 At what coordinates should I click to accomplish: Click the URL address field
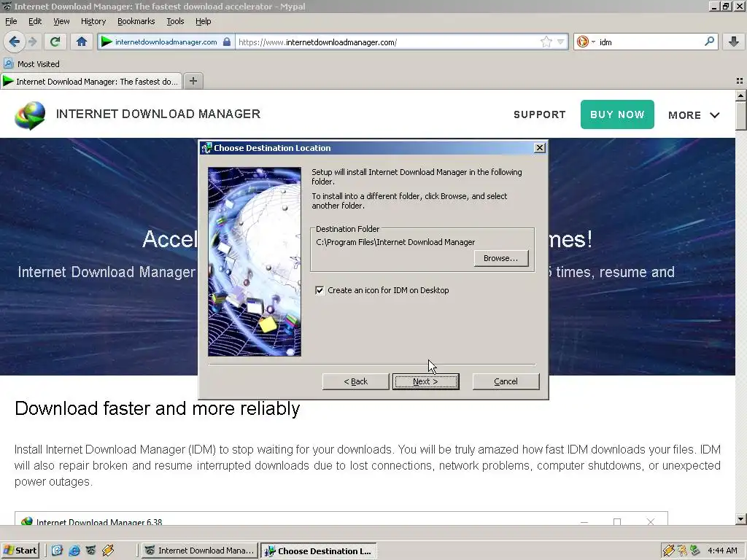tap(388, 42)
